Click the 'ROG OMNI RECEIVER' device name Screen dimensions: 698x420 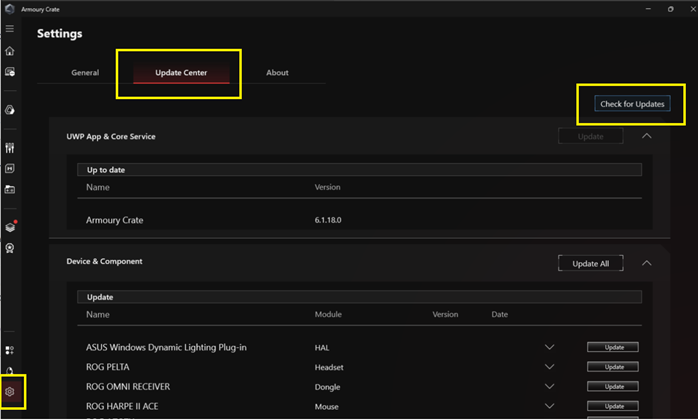click(128, 387)
